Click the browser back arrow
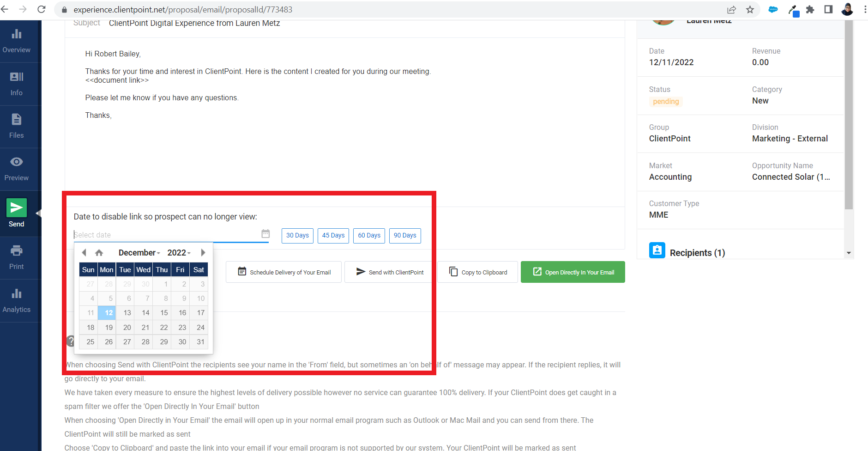 [x=5, y=9]
